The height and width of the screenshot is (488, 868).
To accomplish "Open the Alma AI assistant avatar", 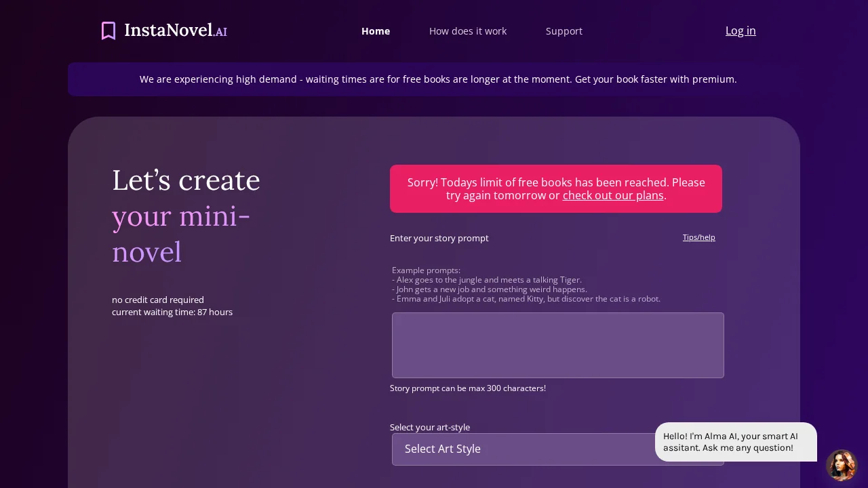I will tap(842, 466).
